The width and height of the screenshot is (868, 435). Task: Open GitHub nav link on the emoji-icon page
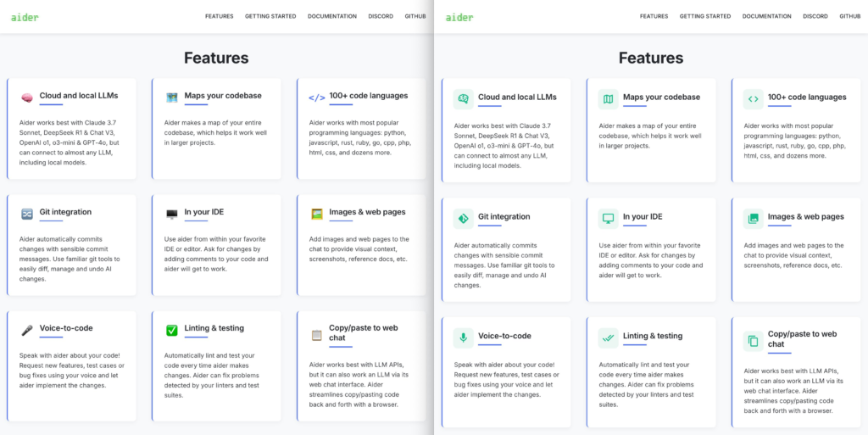coord(415,17)
